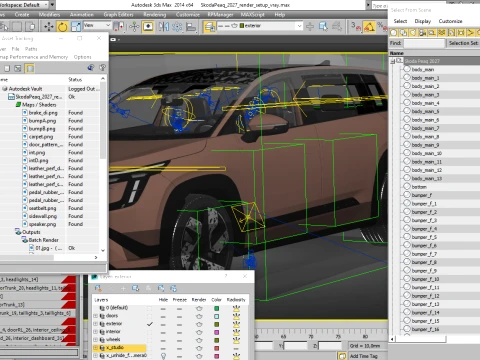
Task: Click Display Cameras filter in Select From Scene
Action: coord(423,33)
